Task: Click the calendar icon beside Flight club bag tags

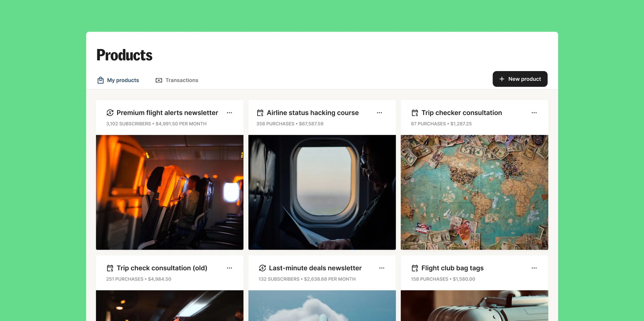Action: (415, 268)
